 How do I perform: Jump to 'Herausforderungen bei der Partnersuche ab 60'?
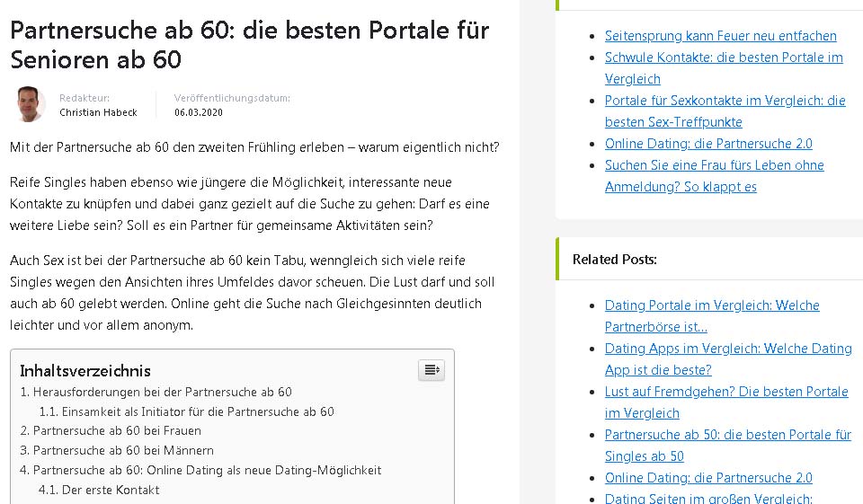click(162, 392)
